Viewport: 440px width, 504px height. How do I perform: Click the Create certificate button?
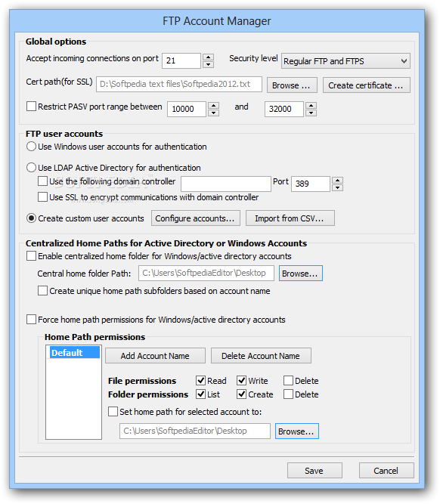coord(367,85)
